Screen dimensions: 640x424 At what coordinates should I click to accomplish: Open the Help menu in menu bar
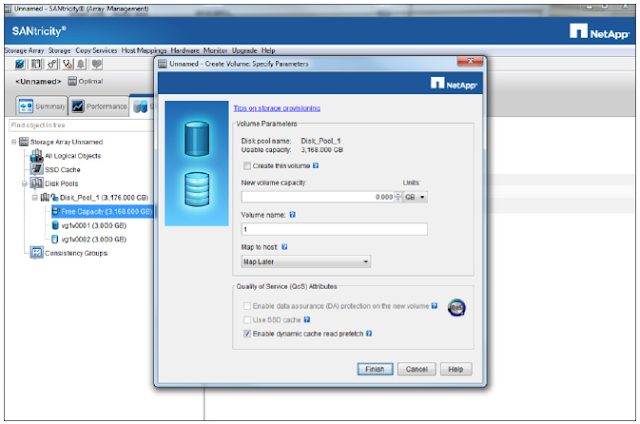[268, 51]
